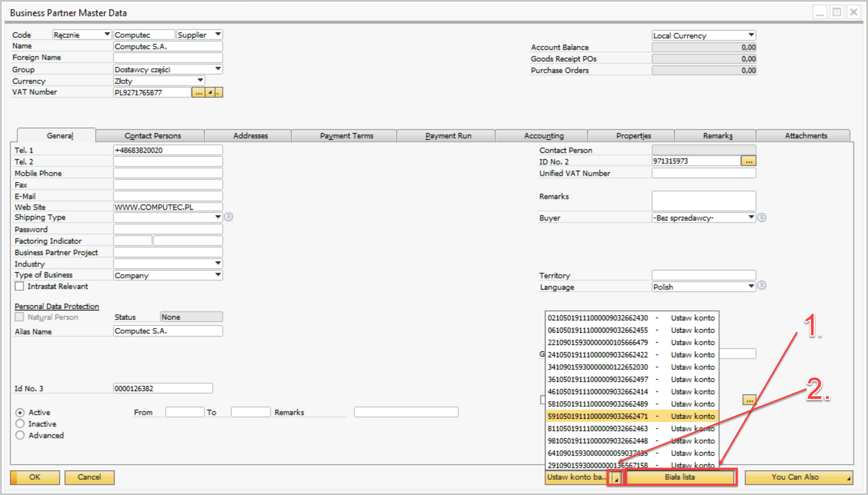Screen dimensions: 868x495
Task: Click into the E-Mail input field
Action: tap(168, 196)
